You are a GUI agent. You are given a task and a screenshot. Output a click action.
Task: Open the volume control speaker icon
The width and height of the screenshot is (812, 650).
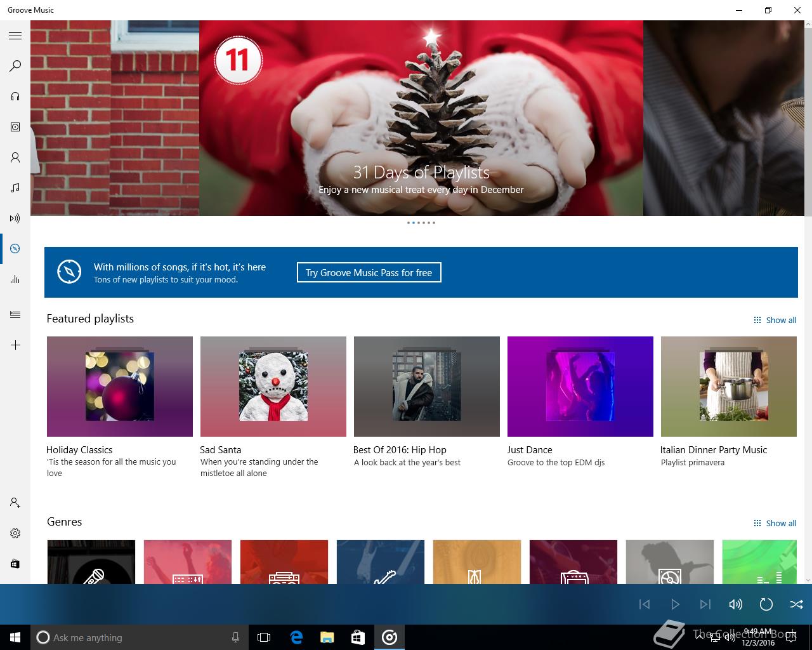[x=736, y=604]
